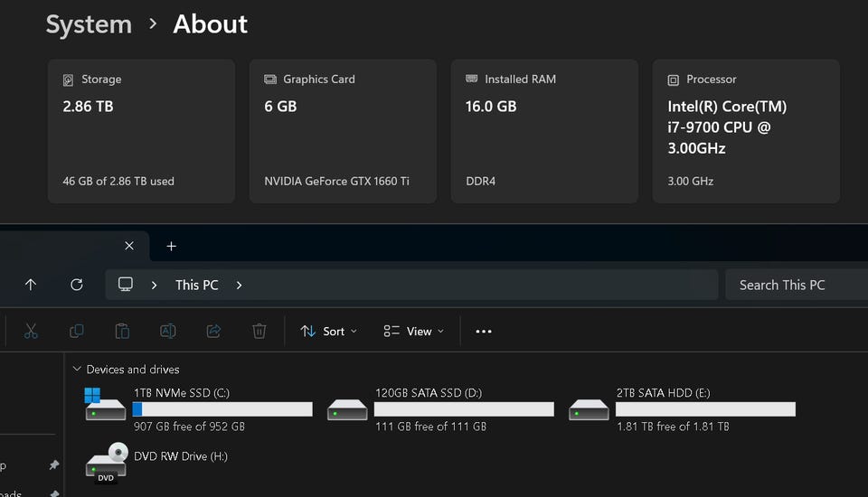This screenshot has height=497, width=868.
Task: Click '111 GB free of 111 GB' text
Action: point(430,427)
